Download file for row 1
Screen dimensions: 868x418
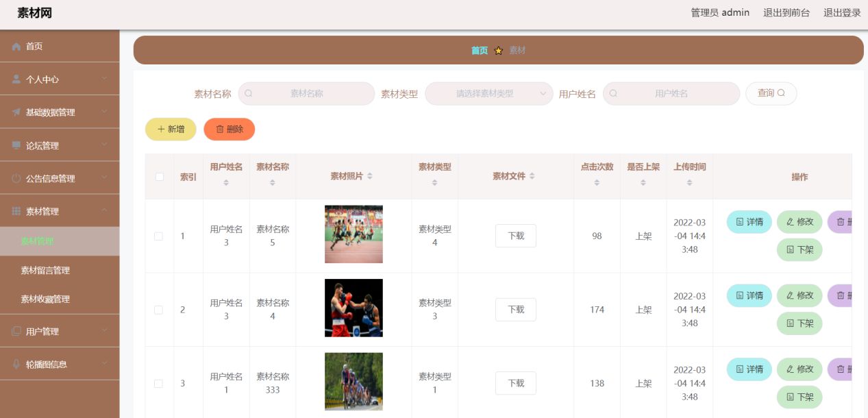pyautogui.click(x=516, y=236)
